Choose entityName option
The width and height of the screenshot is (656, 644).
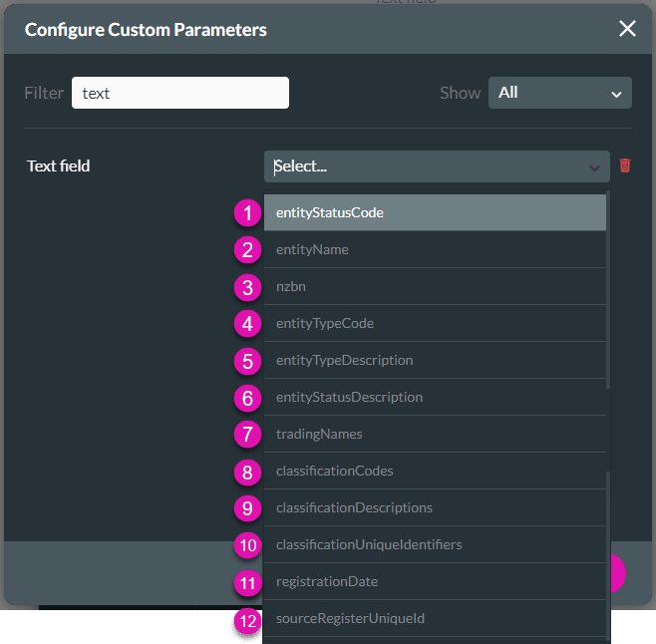[x=435, y=249]
